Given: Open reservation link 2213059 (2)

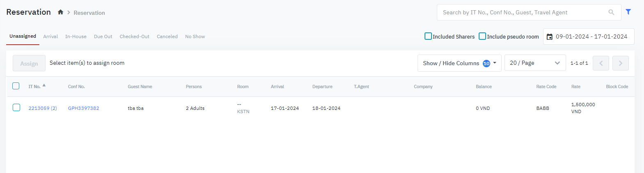Looking at the screenshot, I should click(43, 108).
